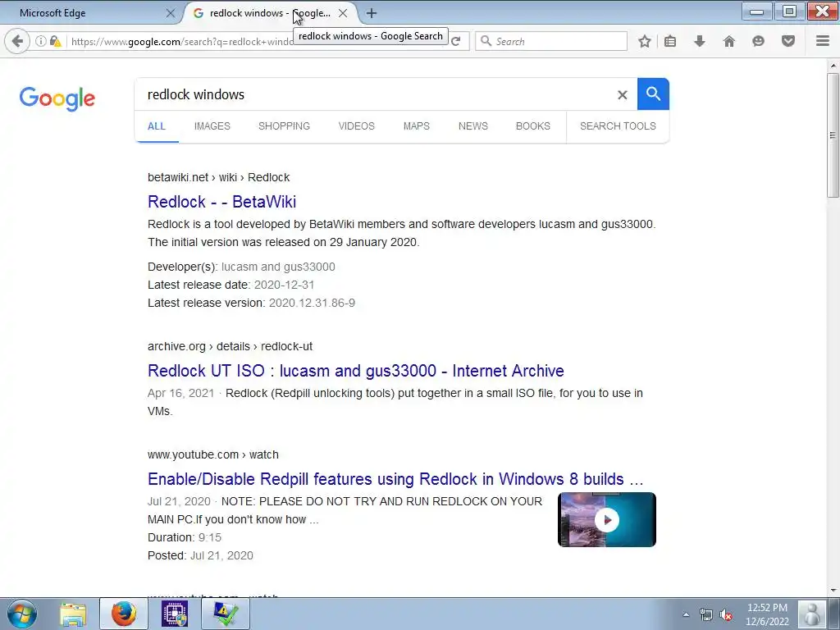
Task: Focus the browser address bar URL
Action: [182, 41]
